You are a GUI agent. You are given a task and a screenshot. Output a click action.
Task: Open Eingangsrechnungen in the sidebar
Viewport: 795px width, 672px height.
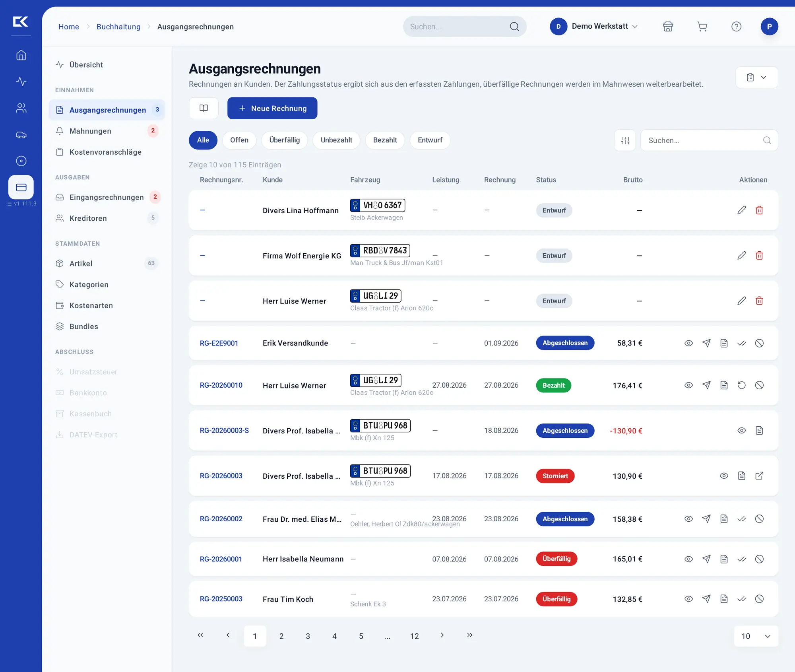click(107, 197)
